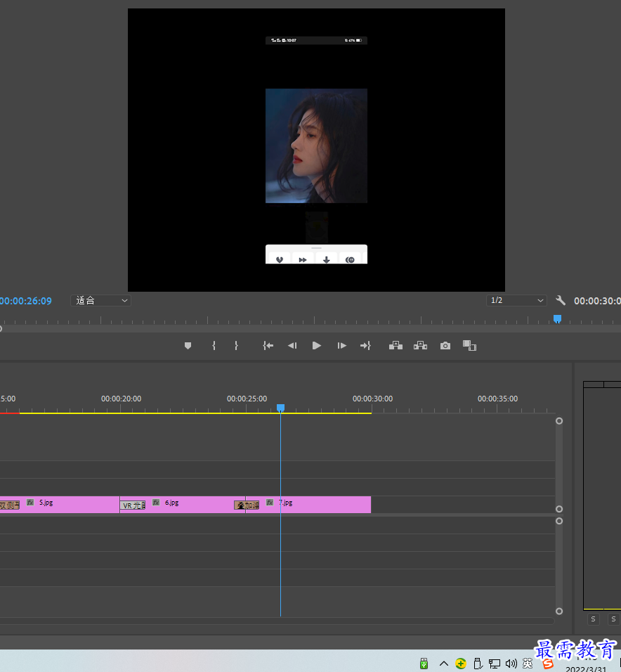Mark Out point with the right brace button

click(x=237, y=346)
